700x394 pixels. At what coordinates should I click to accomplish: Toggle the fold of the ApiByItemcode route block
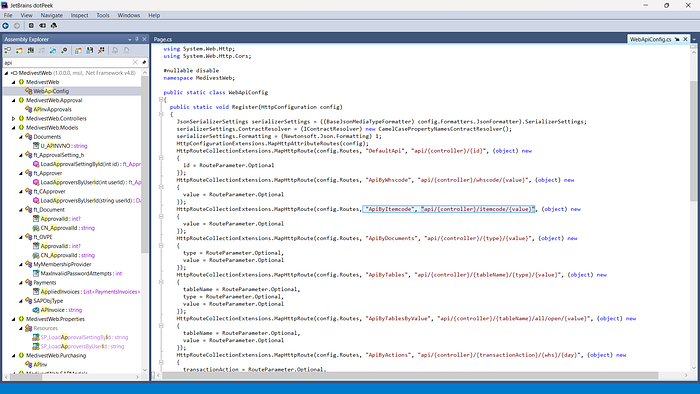pyautogui.click(x=161, y=216)
